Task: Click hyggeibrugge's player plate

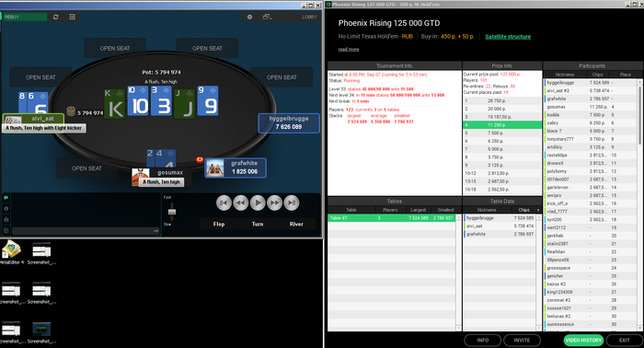Action: coord(289,122)
